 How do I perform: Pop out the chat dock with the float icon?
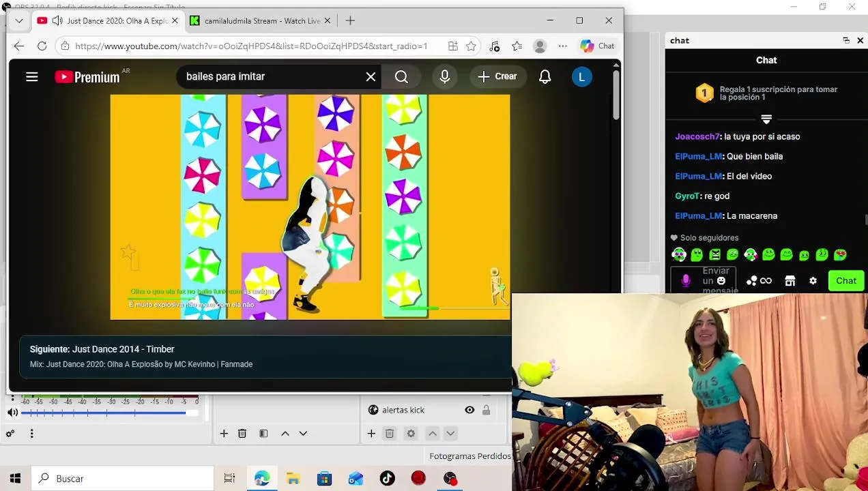click(846, 40)
